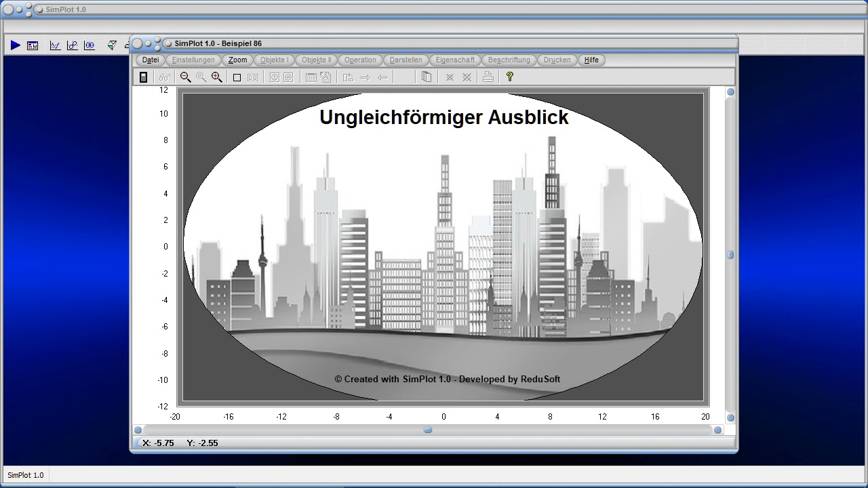Click the 'SimPlot 1.0 - Beispiel 86' title bar
This screenshot has width=868, height=488.
point(434,43)
